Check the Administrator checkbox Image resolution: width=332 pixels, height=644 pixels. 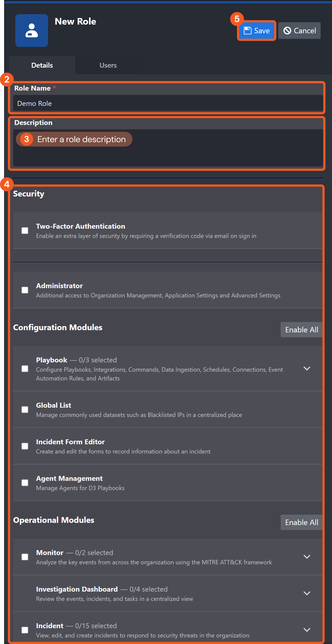point(25,290)
